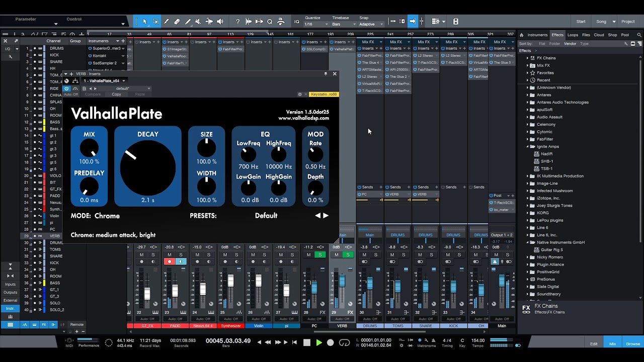The width and height of the screenshot is (644, 362).
Task: Solo the PADD channel 23
Action: 181,255
